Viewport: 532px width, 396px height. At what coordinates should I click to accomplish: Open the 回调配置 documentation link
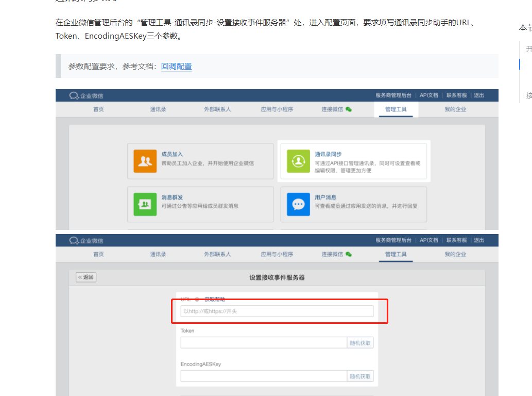tap(177, 66)
